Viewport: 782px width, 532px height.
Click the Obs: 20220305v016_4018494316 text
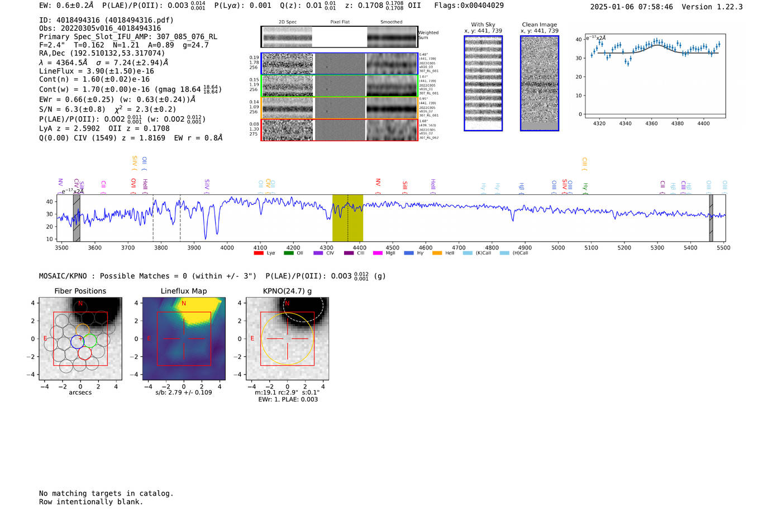(100, 28)
